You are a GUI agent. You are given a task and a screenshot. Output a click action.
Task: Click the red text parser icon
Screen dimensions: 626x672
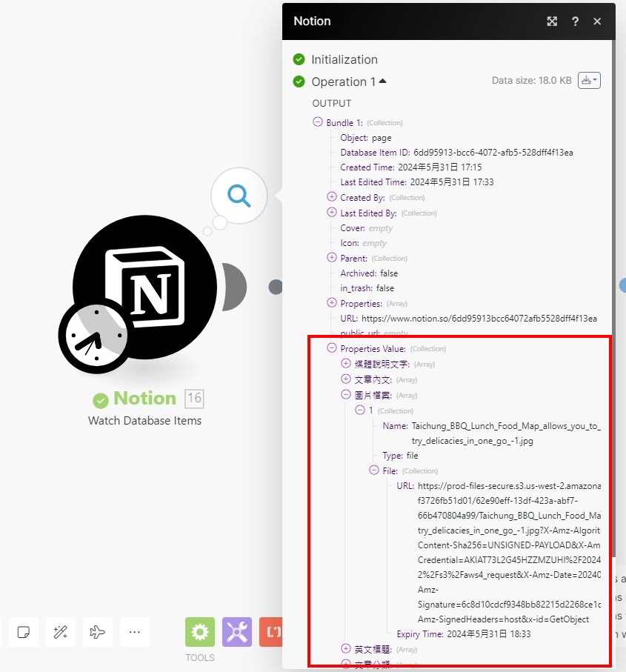tap(271, 632)
